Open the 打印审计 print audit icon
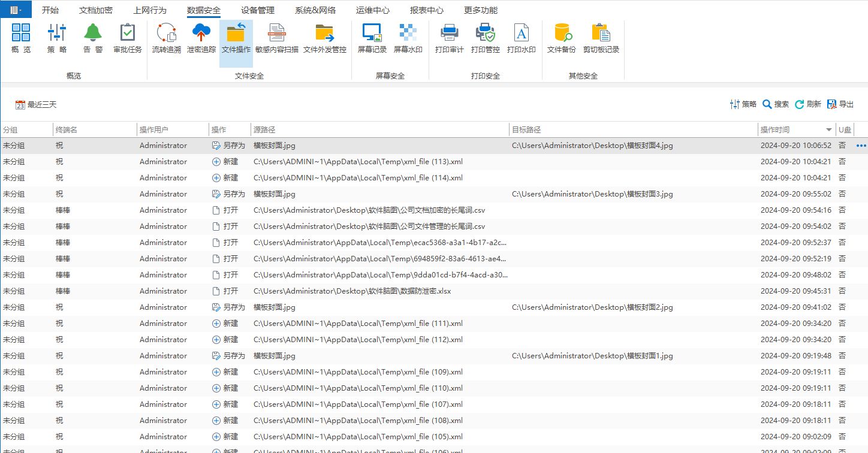The width and height of the screenshot is (868, 453). click(449, 39)
